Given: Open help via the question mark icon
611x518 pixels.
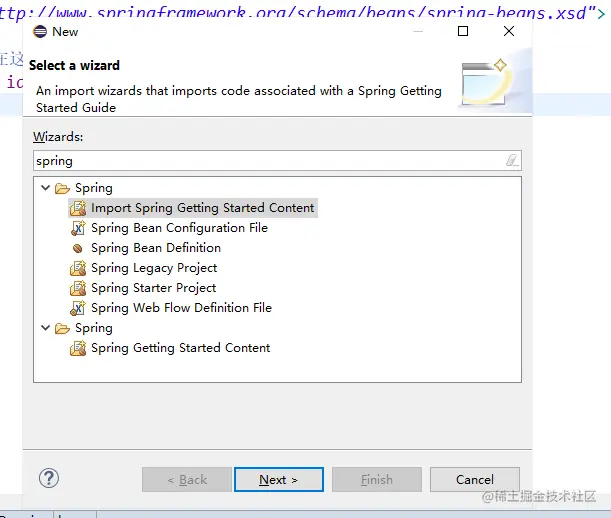Looking at the screenshot, I should [49, 478].
